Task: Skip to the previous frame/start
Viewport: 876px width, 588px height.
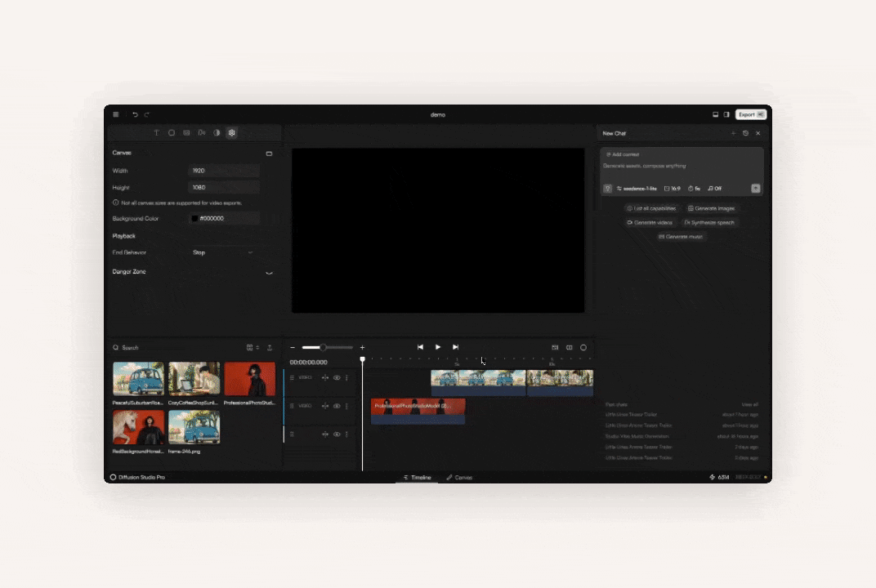Action: click(x=420, y=347)
